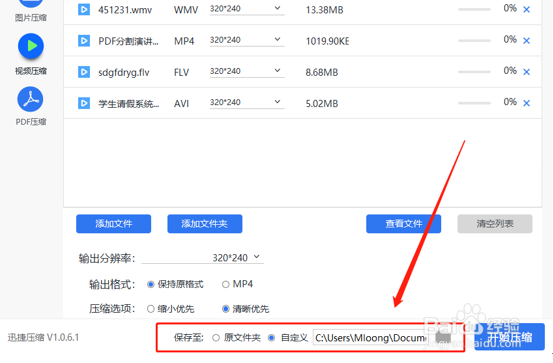The height and width of the screenshot is (363, 553).
Task: Click the 8.68MB size value
Action: click(322, 72)
